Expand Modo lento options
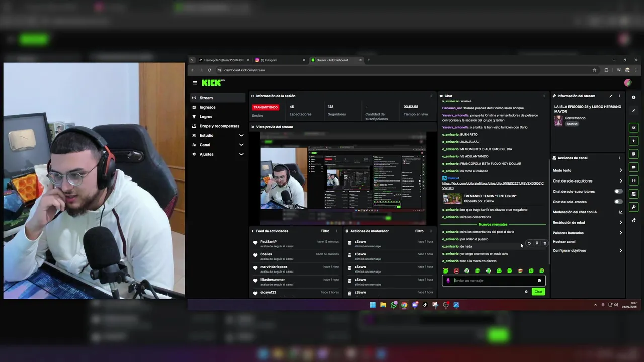The width and height of the screenshot is (644, 362). click(620, 170)
